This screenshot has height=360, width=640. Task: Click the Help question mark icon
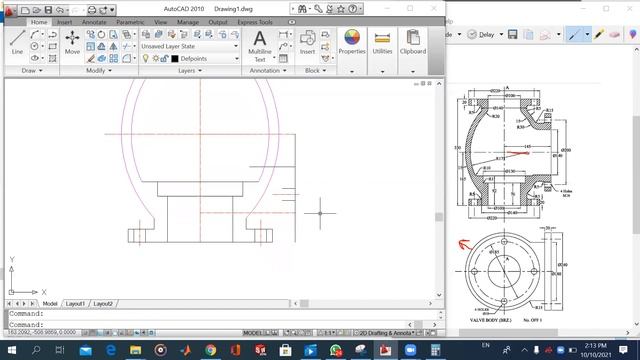[353, 9]
